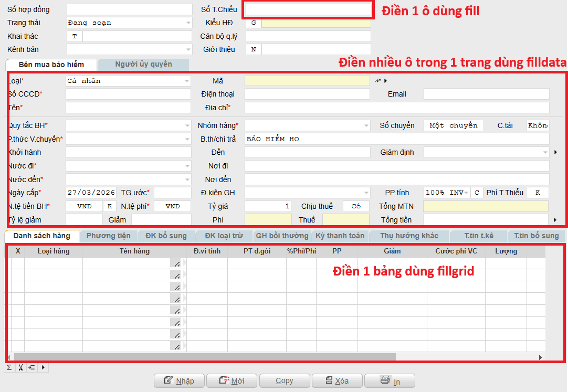The width and height of the screenshot is (568, 392).
Task: Click the Nhập button
Action: click(x=180, y=381)
